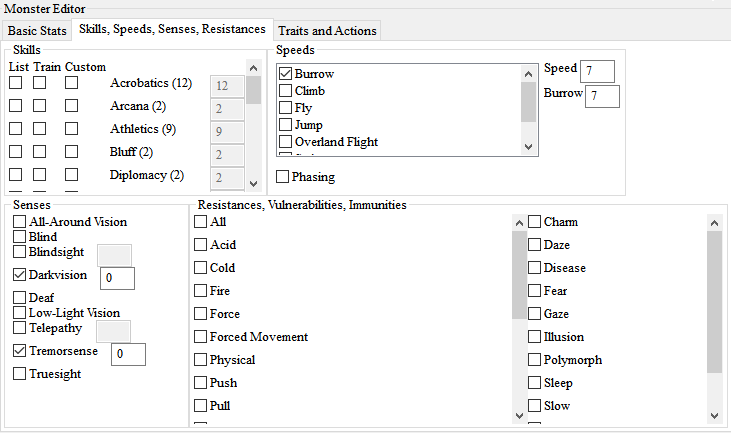The image size is (731, 433).
Task: Focus the Darkvision range input box
Action: coord(117,278)
